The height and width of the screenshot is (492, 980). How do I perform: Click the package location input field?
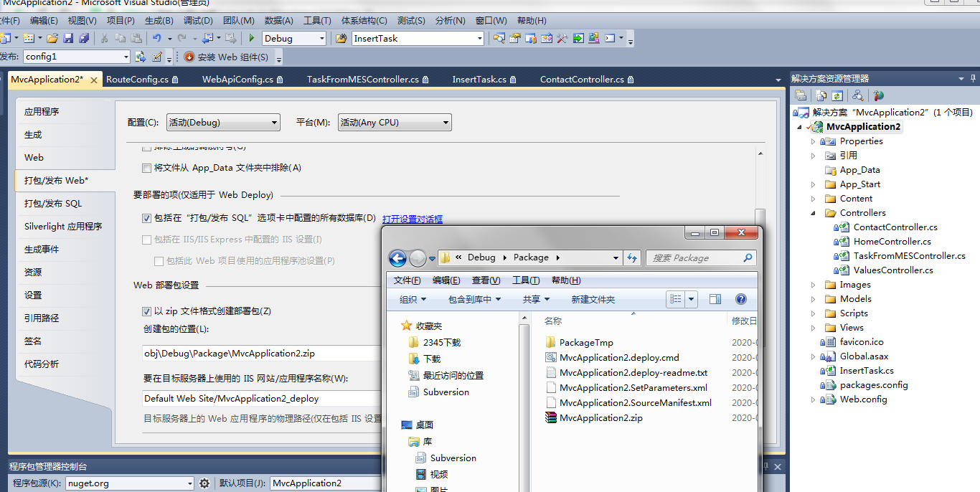262,354
